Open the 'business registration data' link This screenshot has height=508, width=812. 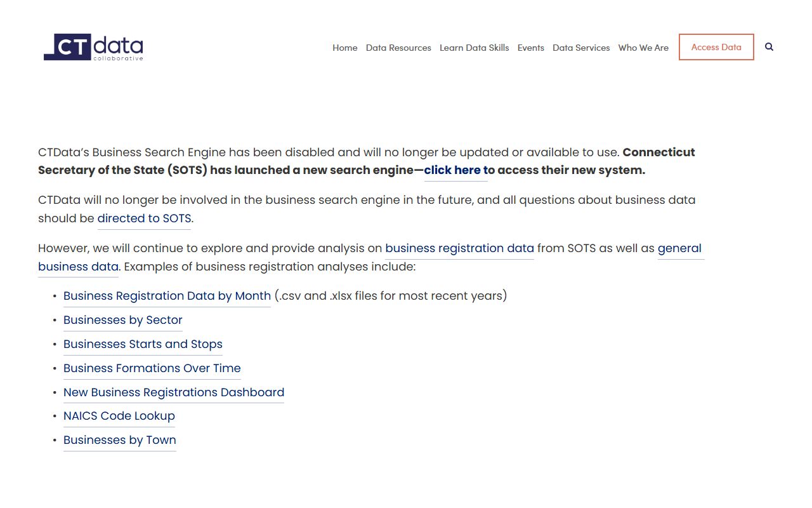(x=459, y=248)
